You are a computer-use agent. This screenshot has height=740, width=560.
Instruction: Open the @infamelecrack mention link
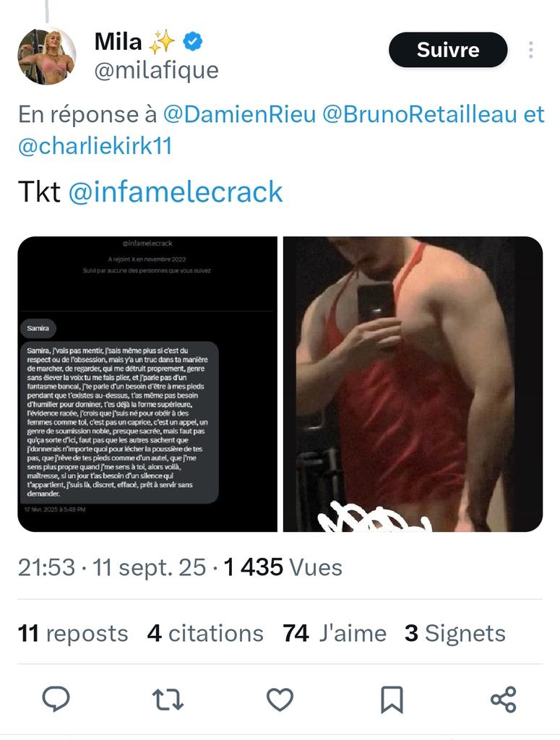[176, 192]
